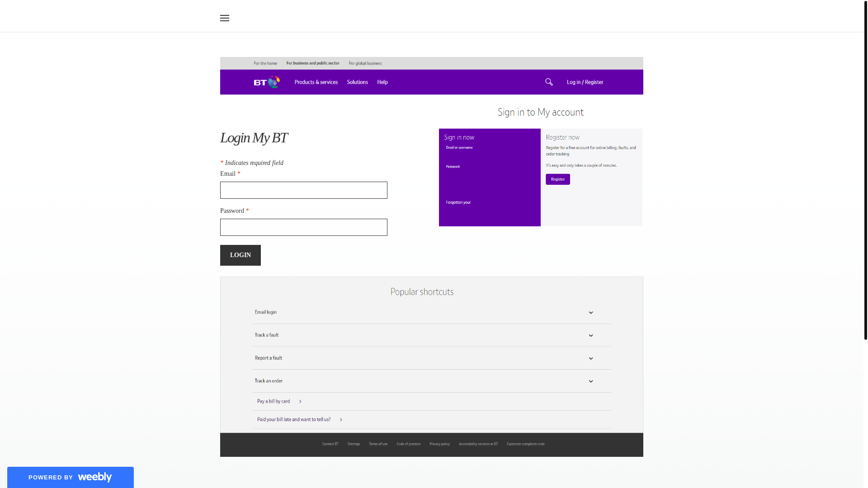Viewport: 868px width, 488px height.
Task: Click the Track an order shortcut text
Action: 269,381
